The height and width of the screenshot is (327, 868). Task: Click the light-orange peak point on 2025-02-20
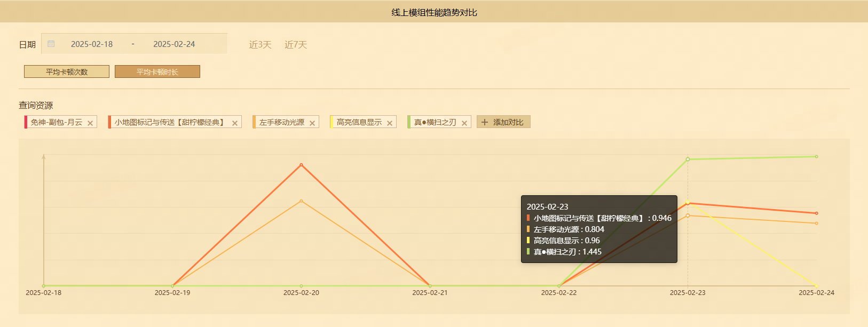[x=301, y=201]
